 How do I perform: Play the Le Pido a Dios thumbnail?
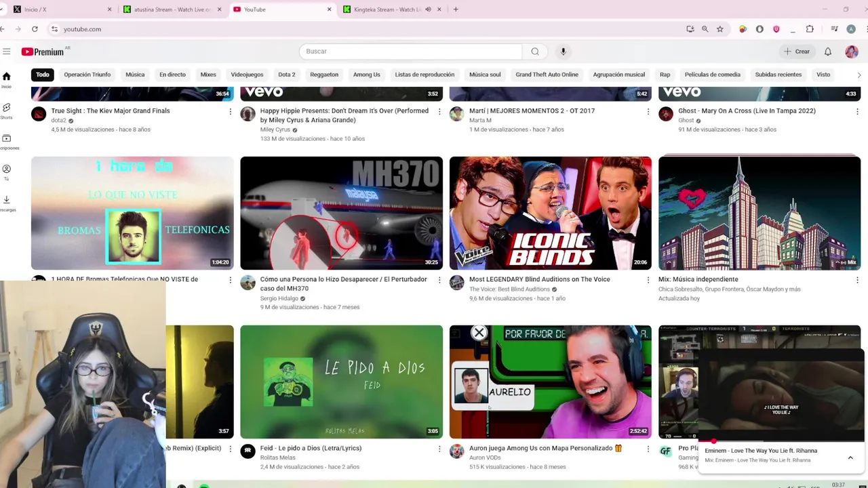pyautogui.click(x=341, y=382)
